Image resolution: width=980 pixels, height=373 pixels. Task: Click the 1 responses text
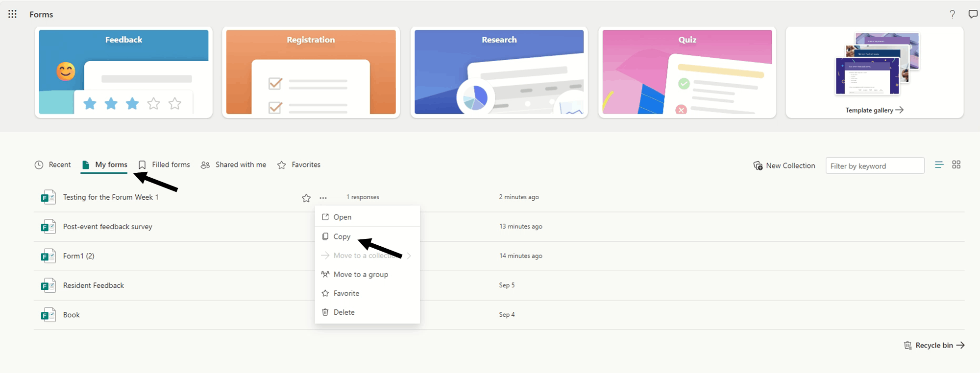point(363,197)
